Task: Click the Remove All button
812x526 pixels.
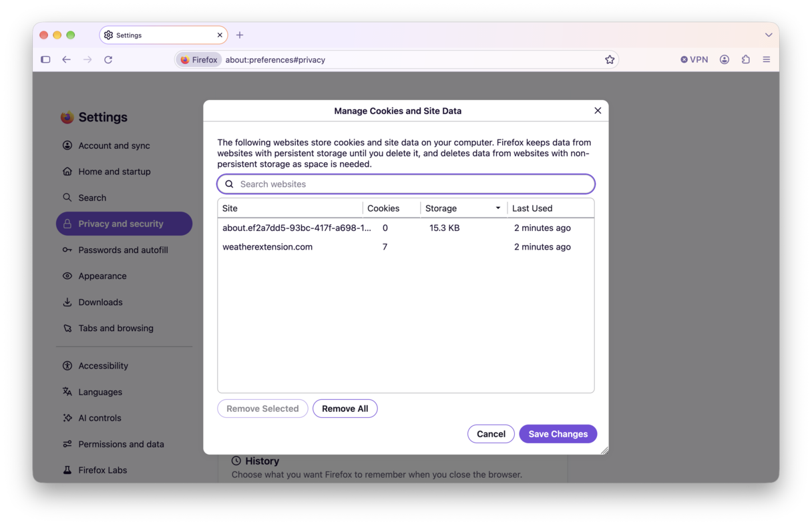Action: pyautogui.click(x=345, y=409)
